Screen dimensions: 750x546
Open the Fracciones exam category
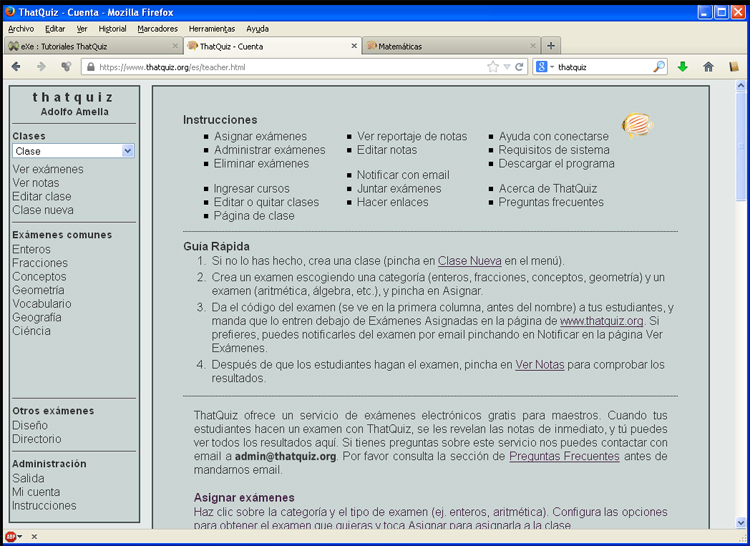point(40,263)
